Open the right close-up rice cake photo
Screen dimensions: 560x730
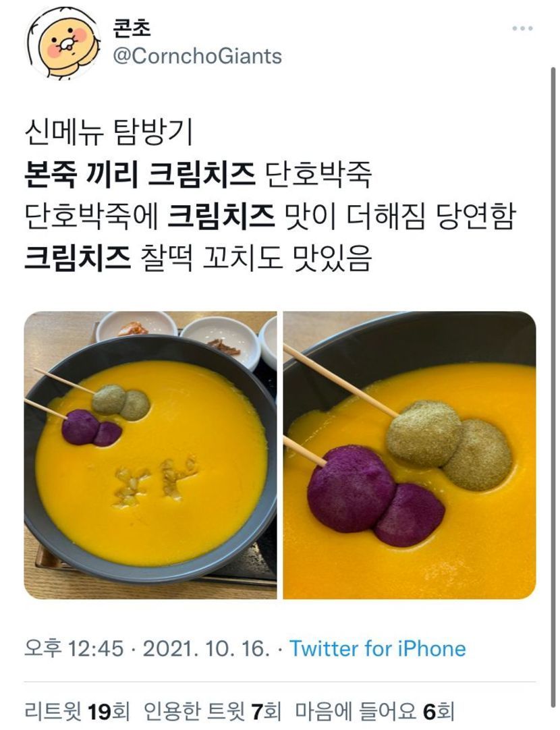click(x=409, y=455)
